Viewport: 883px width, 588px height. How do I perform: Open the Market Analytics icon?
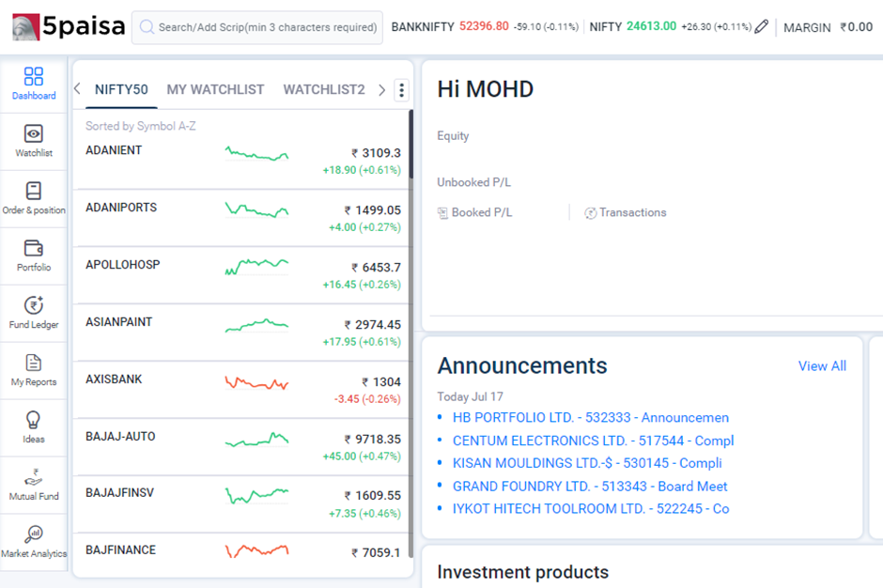34,534
